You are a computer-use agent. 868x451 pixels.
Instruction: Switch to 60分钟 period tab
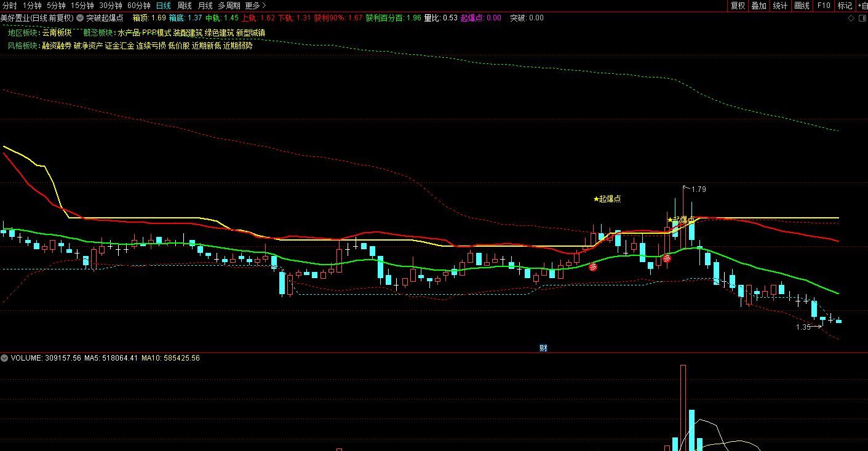pyautogui.click(x=138, y=6)
